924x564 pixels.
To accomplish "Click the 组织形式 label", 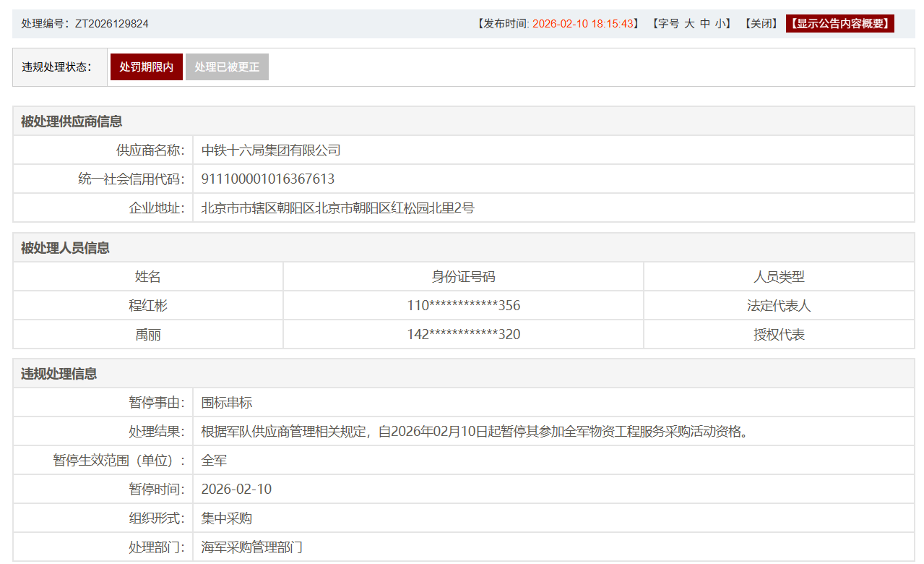I will tap(157, 518).
